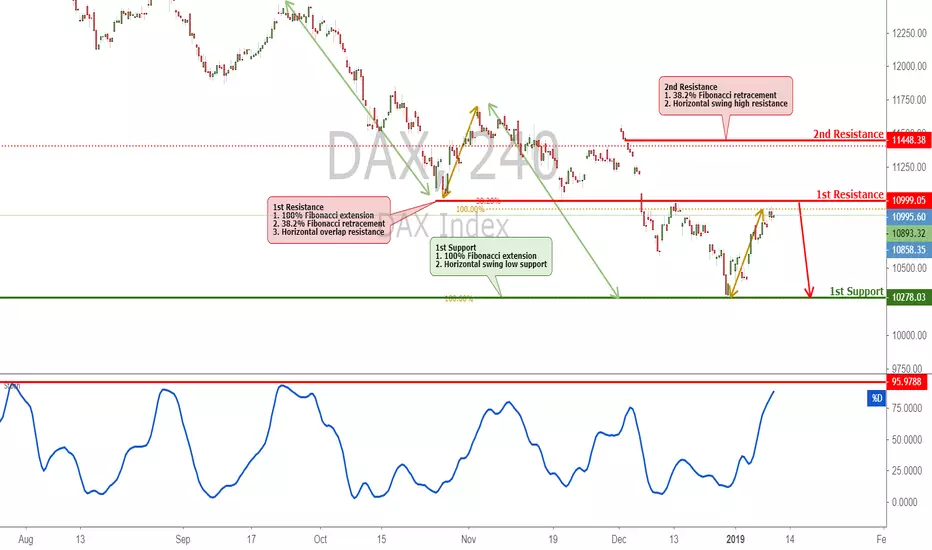Image resolution: width=932 pixels, height=550 pixels.
Task: Click the 11448.38 red price label
Action: pos(908,140)
